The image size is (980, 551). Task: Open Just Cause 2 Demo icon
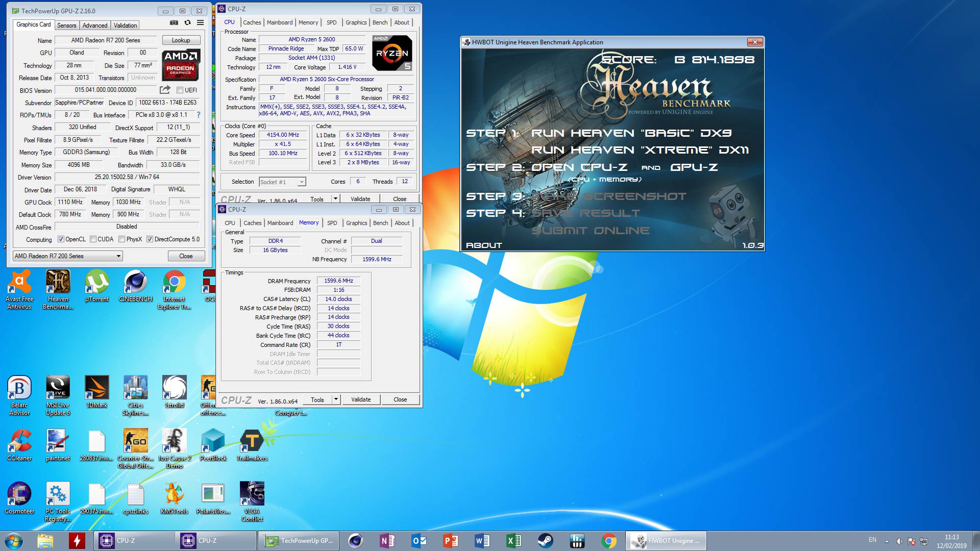pyautogui.click(x=175, y=448)
